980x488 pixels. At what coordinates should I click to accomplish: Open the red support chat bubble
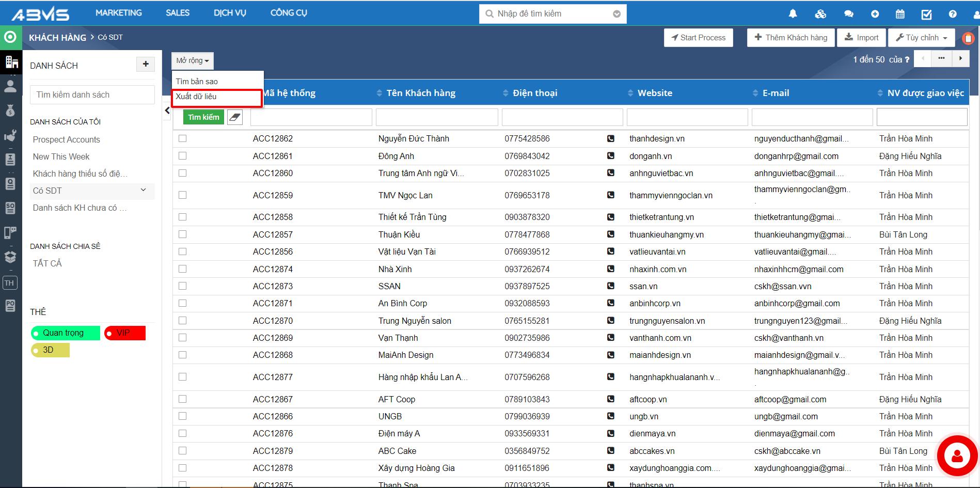coord(957,455)
